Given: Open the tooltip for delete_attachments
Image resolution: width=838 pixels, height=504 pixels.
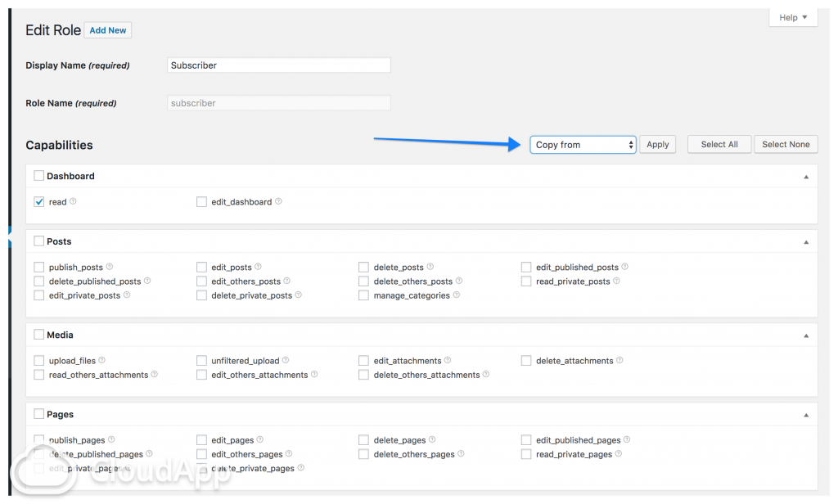Looking at the screenshot, I should (619, 360).
